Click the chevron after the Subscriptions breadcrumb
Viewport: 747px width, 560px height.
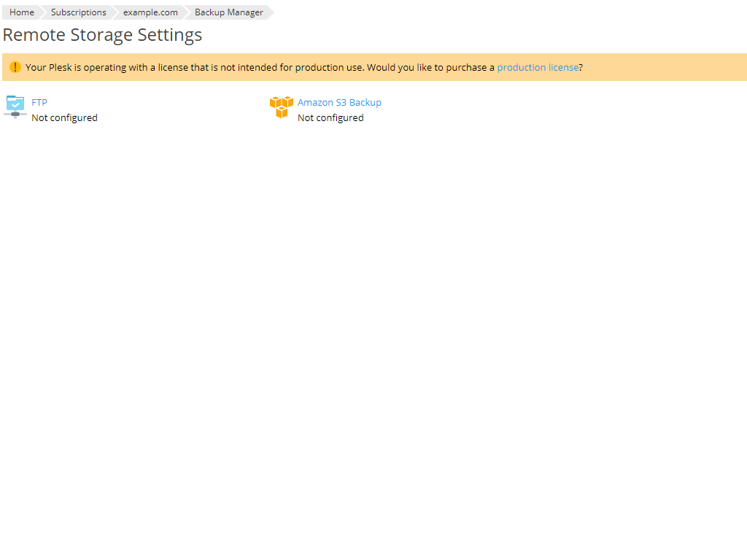coord(115,12)
